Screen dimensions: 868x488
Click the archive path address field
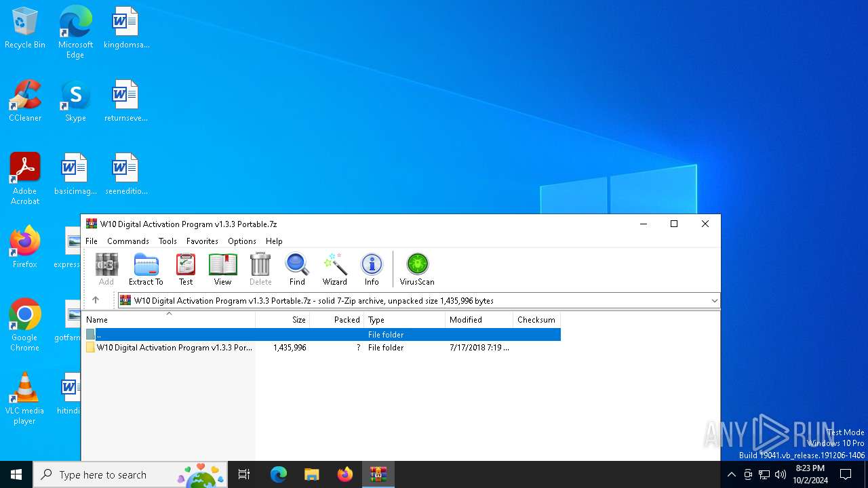(x=414, y=301)
